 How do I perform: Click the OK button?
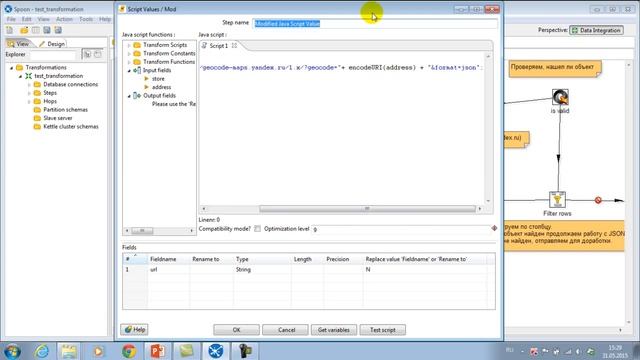click(x=236, y=330)
